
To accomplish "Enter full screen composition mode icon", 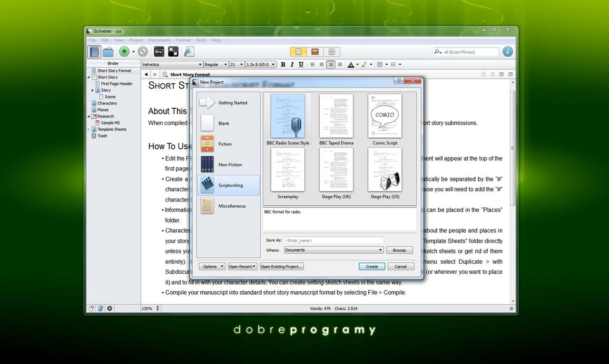I will tap(173, 52).
